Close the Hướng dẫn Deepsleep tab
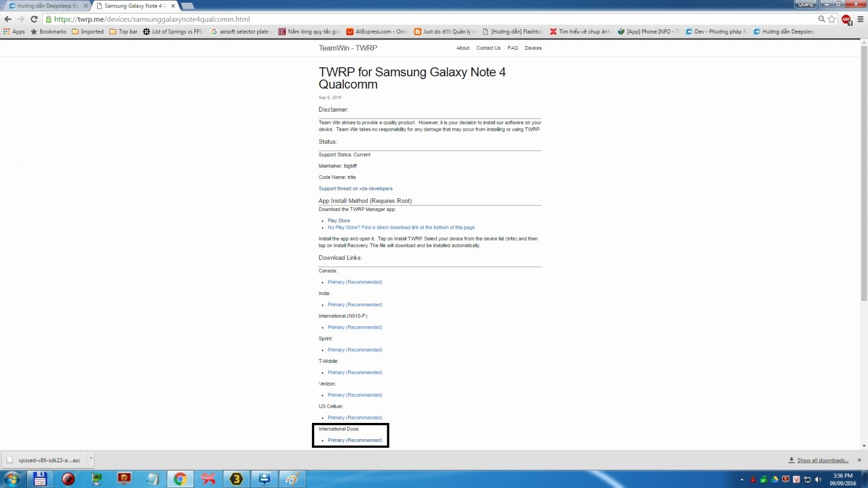Screen dimensions: 868x488 [x=86, y=6]
